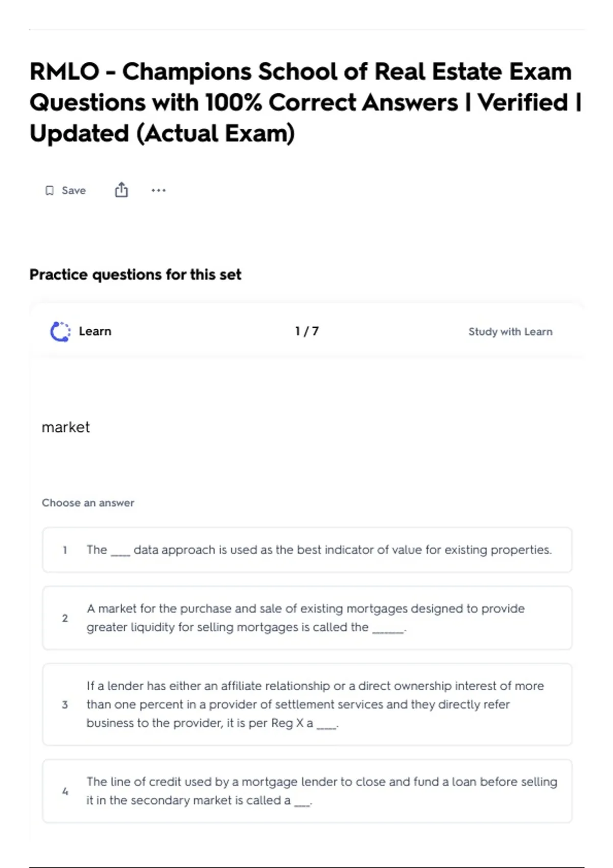This screenshot has width=613, height=868.
Task: Choose answer 4 about line of credit
Action: [x=307, y=791]
